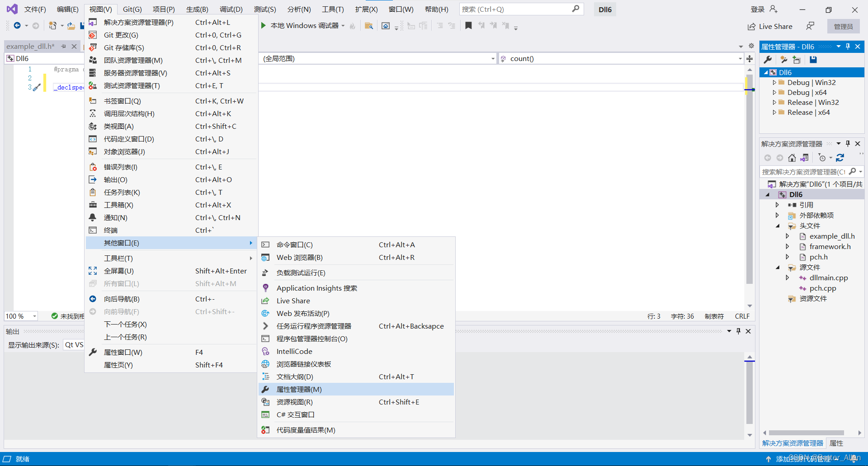Open Properties via the wrench icon
Viewport: 868px width, 466px height.
[768, 59]
